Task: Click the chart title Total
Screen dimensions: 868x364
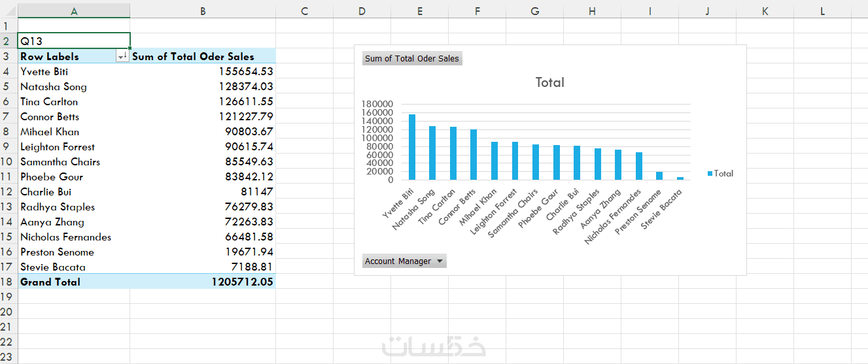Action: (x=549, y=82)
